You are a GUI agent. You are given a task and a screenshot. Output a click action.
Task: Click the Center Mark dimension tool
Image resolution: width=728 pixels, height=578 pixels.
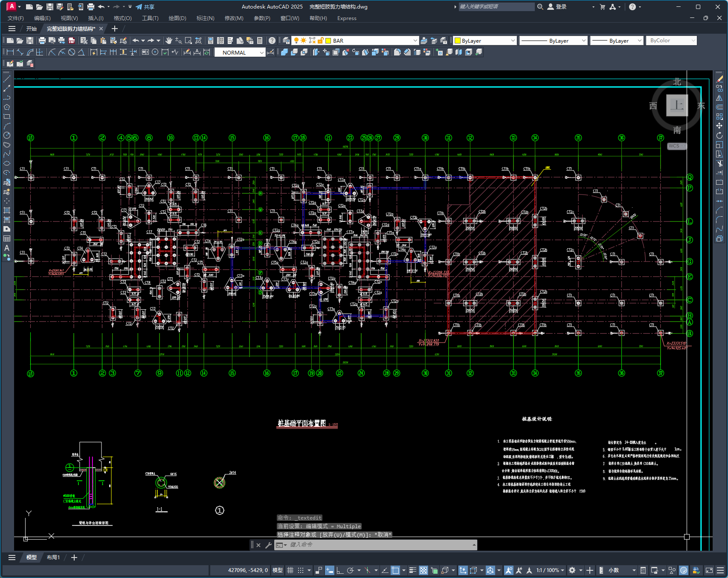point(155,52)
